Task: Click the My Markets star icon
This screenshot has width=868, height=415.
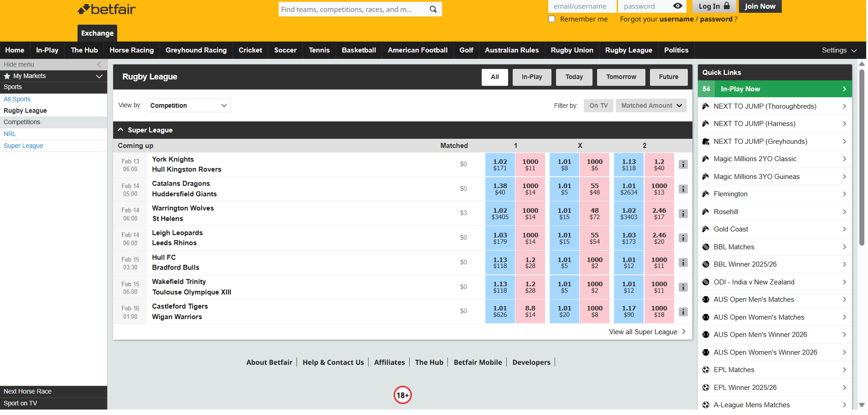Action: pyautogui.click(x=7, y=76)
